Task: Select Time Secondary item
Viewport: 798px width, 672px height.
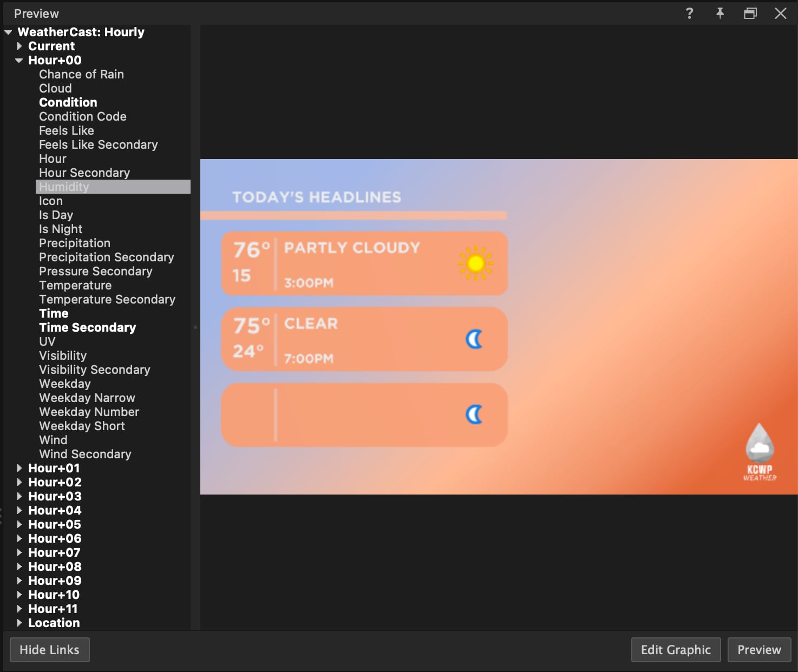Action: (x=88, y=328)
